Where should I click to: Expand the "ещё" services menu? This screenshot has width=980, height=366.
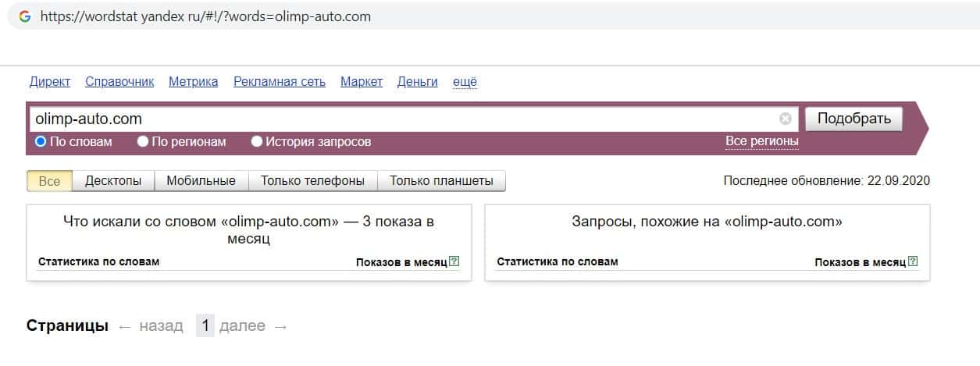pos(465,82)
